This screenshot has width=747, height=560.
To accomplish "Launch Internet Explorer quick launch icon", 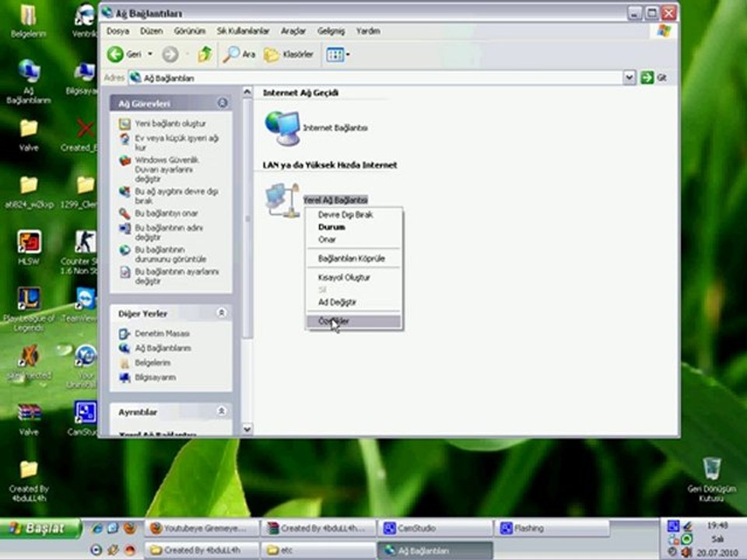I will tap(97, 528).
